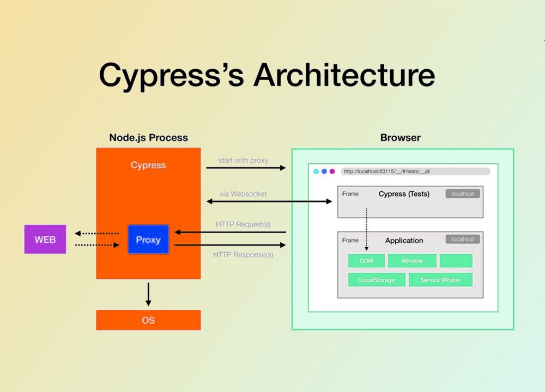Click localhost badge in Cypress (Tests) iFrame

coord(463,194)
